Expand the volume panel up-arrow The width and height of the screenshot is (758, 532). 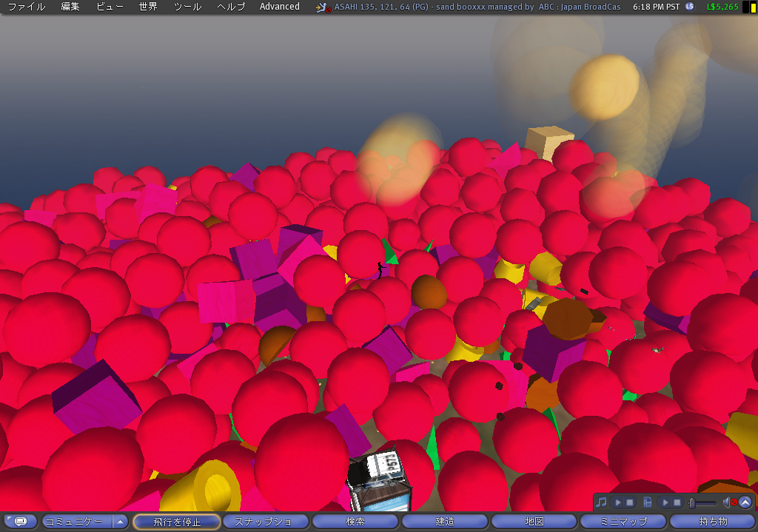click(x=745, y=502)
